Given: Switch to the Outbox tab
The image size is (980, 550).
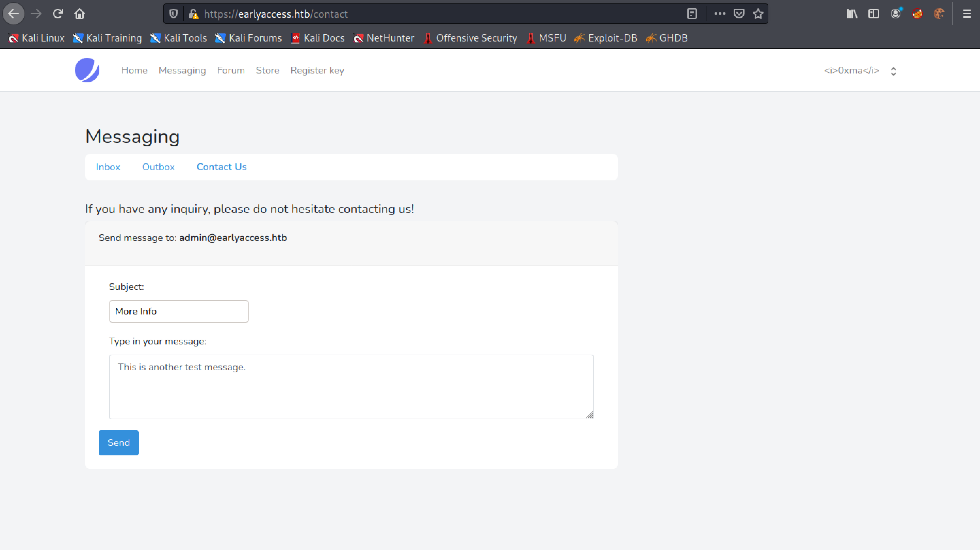Looking at the screenshot, I should point(158,167).
